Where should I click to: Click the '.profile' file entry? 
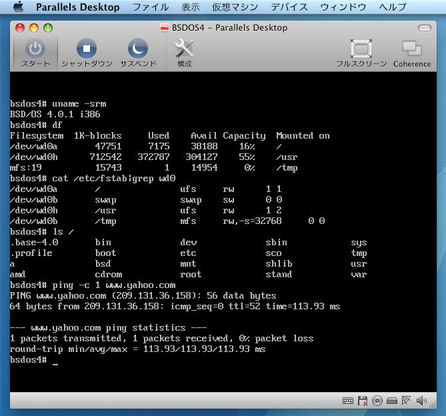(31, 253)
